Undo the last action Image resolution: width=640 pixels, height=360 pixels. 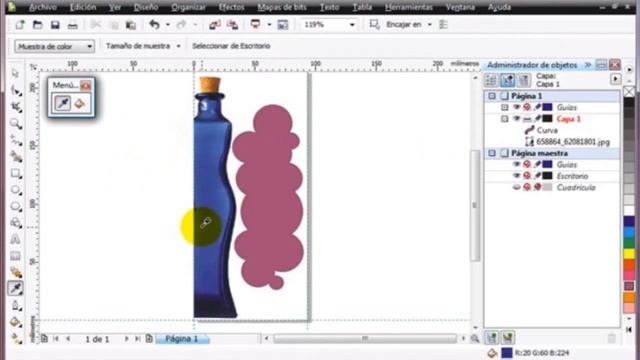tap(154, 24)
